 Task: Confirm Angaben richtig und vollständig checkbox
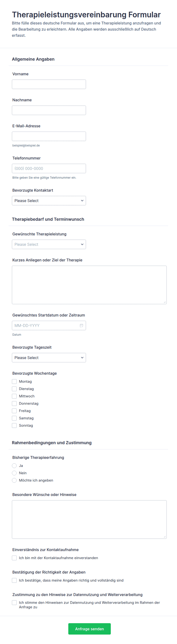coord(14,580)
